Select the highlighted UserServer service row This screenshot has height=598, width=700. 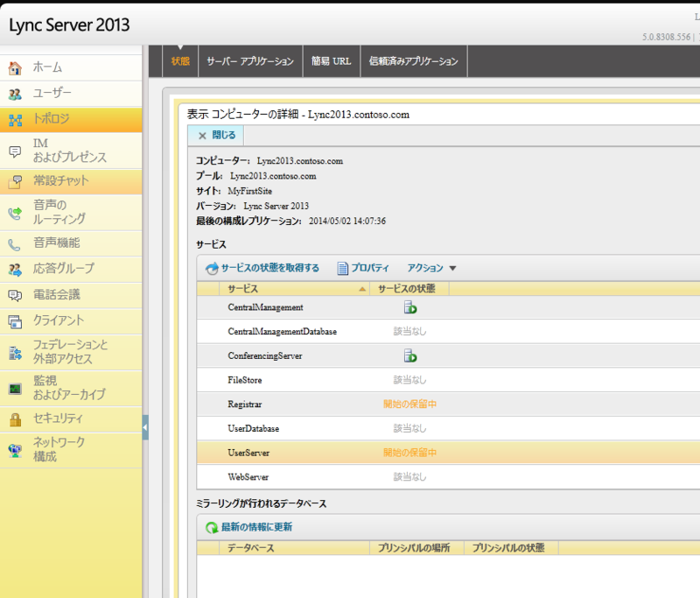tap(448, 453)
